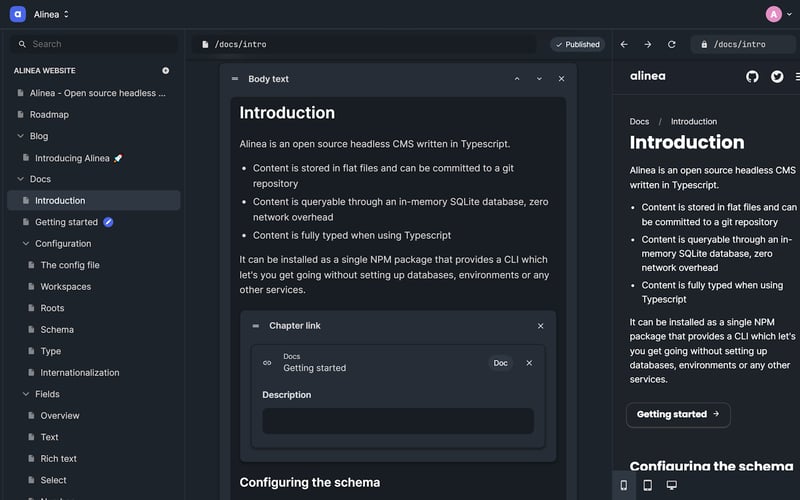Open Twitter link in preview header
Screen dimensions: 800x500
(777, 77)
